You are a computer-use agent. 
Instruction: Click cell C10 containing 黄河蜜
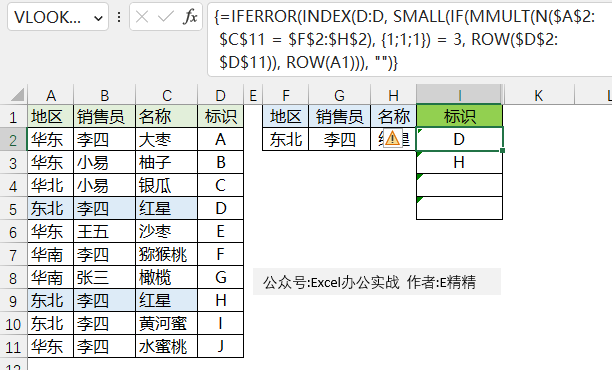(x=167, y=324)
